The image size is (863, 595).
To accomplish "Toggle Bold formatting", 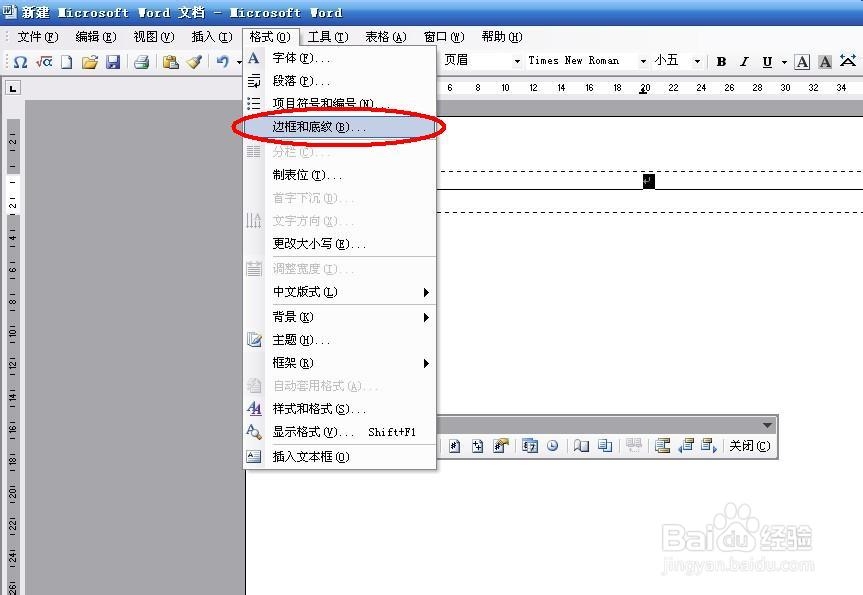I will [x=721, y=62].
